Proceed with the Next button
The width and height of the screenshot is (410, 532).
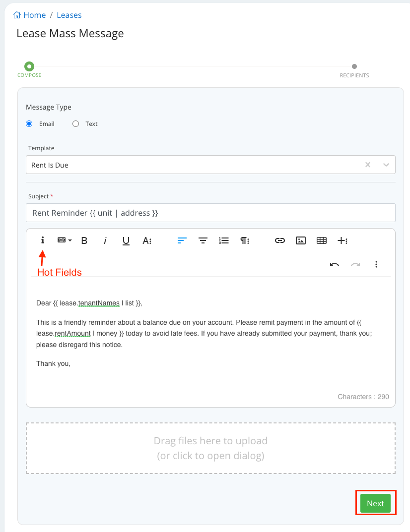pos(375,503)
